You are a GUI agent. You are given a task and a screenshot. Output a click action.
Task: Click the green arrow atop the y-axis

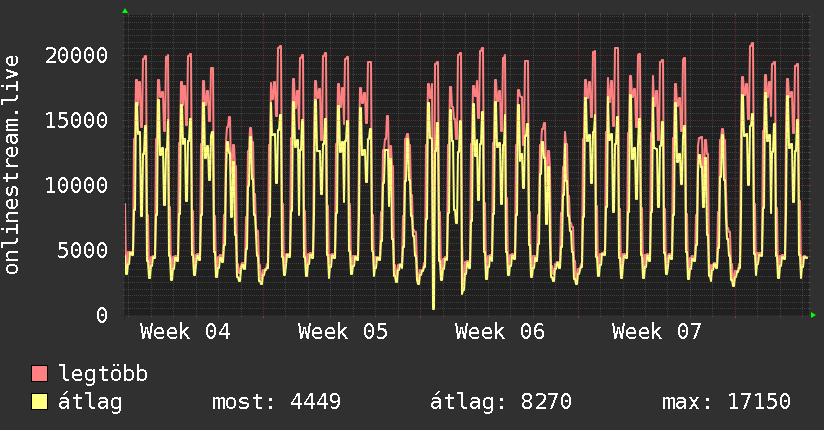(x=125, y=11)
